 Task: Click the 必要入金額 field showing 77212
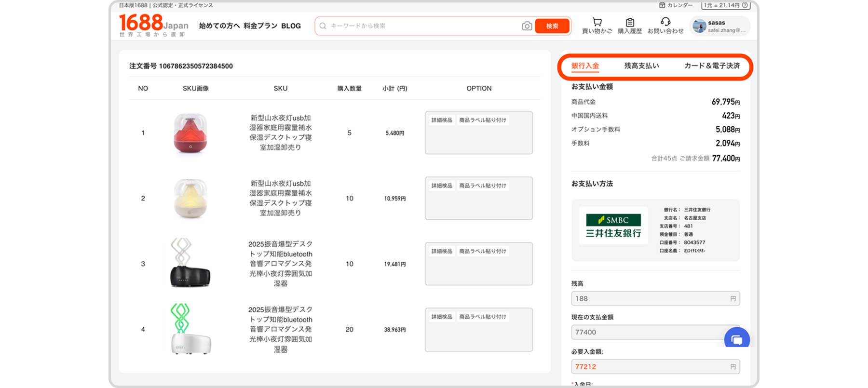point(651,367)
